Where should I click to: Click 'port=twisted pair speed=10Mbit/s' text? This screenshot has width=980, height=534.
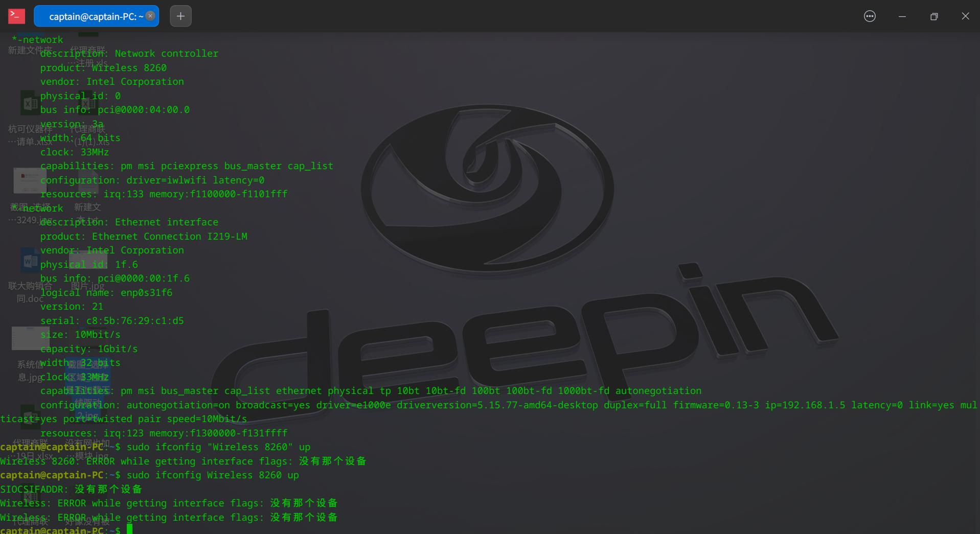point(155,419)
